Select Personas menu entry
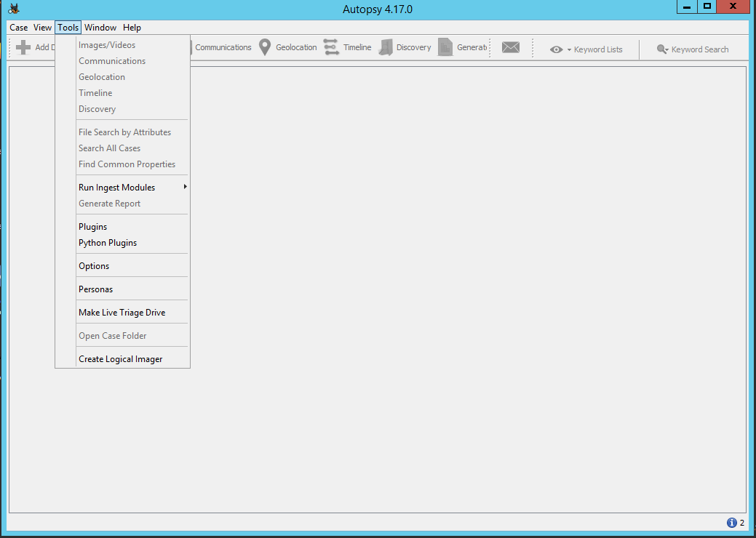 [95, 289]
